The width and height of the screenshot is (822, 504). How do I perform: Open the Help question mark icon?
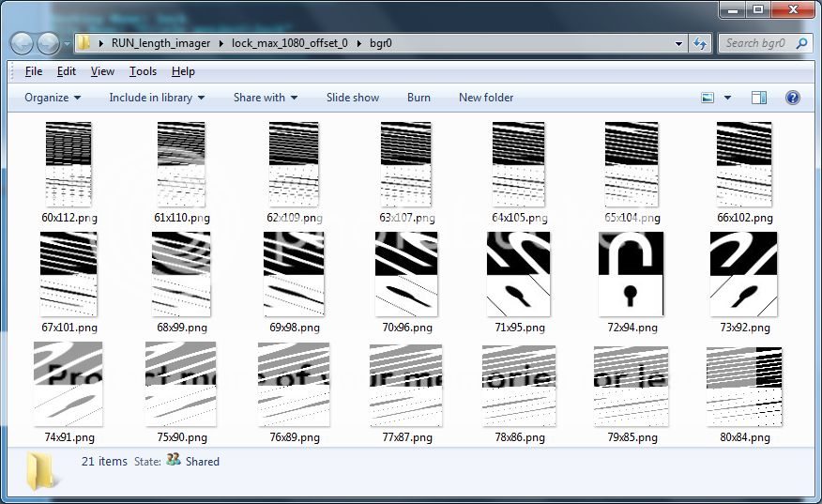[792, 98]
